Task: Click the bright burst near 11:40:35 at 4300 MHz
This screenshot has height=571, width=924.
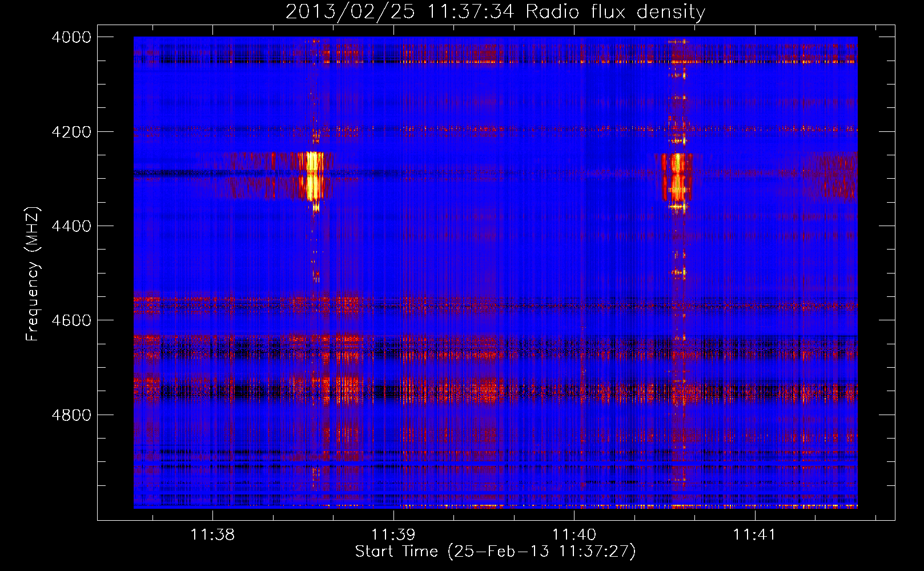Action: click(677, 177)
